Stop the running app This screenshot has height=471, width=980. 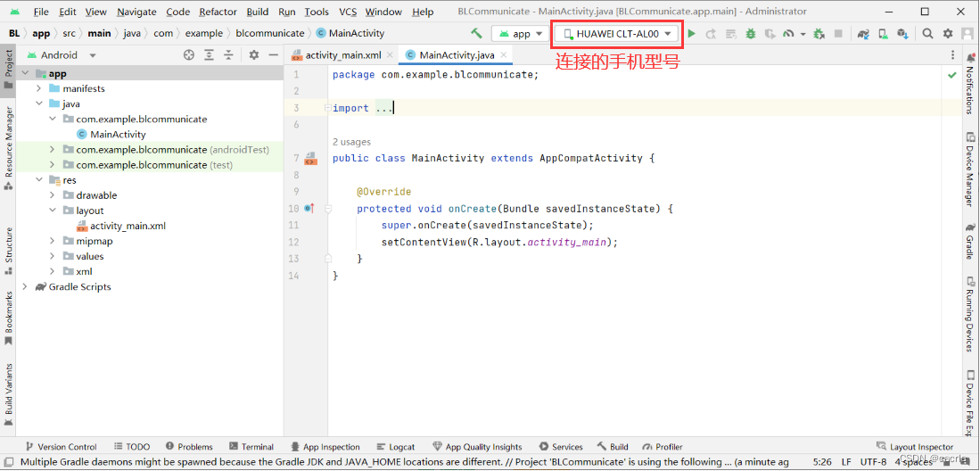[839, 34]
